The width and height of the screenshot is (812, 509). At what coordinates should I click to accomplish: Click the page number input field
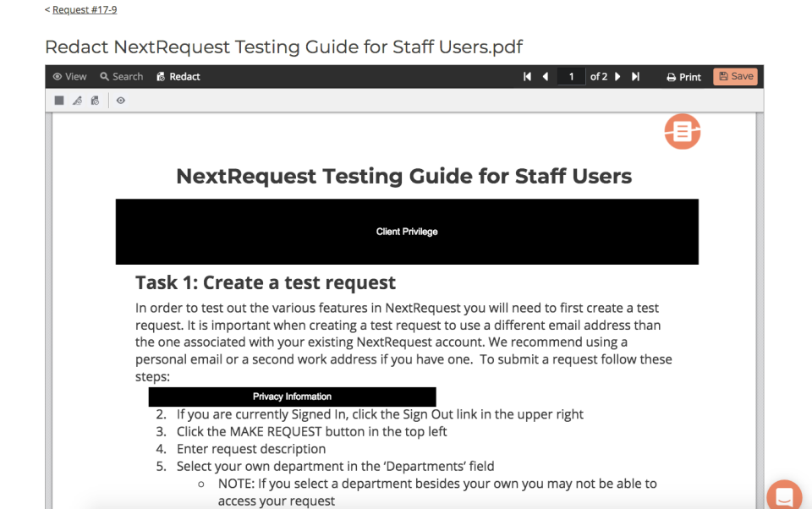[x=571, y=76]
